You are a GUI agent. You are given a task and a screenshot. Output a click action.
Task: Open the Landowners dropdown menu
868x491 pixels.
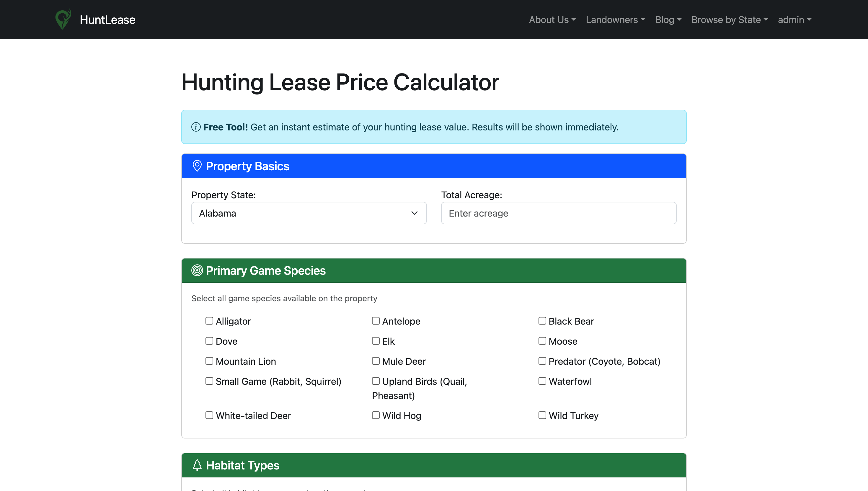tap(615, 20)
